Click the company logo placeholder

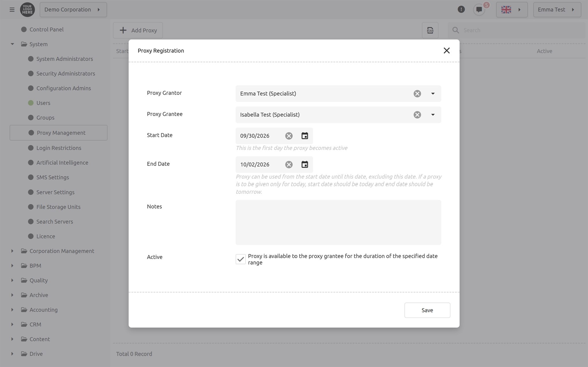point(27,10)
